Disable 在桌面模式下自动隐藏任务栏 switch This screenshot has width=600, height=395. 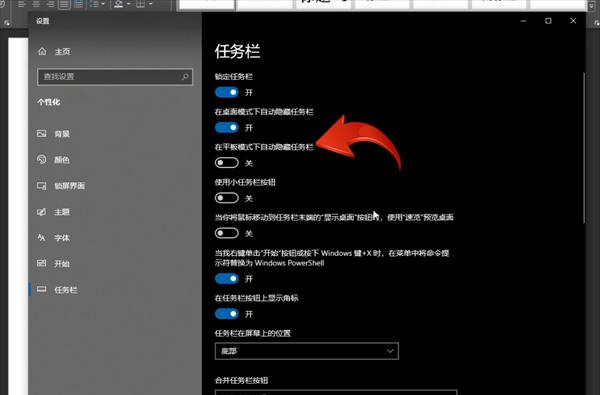click(227, 127)
